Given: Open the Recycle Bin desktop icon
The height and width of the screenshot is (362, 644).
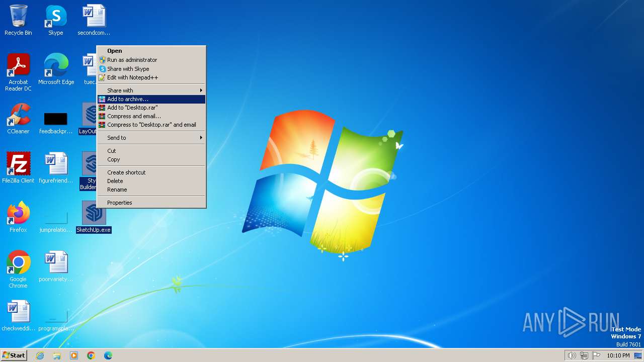Looking at the screenshot, I should 18,20.
